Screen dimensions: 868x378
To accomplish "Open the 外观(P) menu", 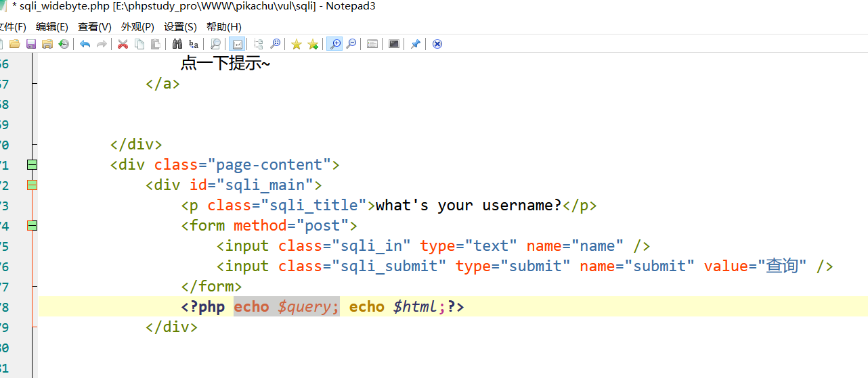I will 137,27.
